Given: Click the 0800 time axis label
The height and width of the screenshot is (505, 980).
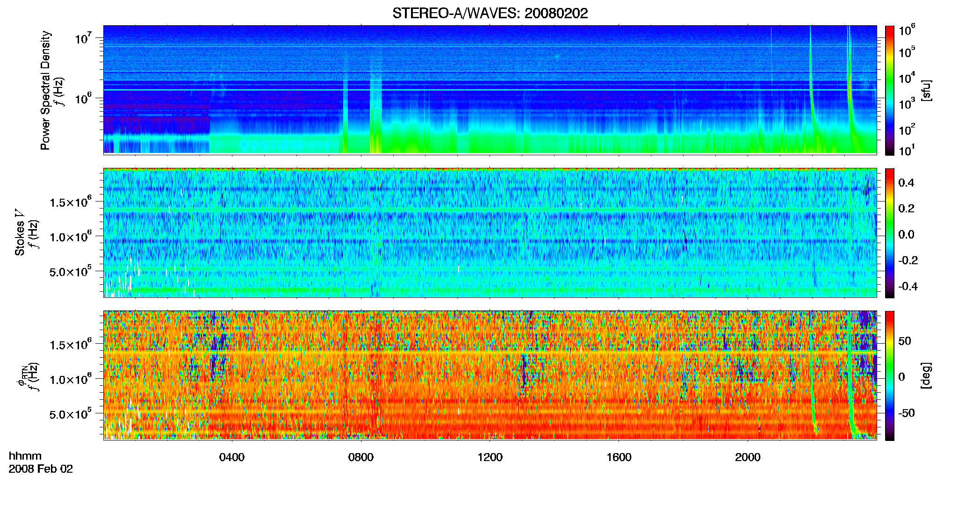Looking at the screenshot, I should (361, 457).
